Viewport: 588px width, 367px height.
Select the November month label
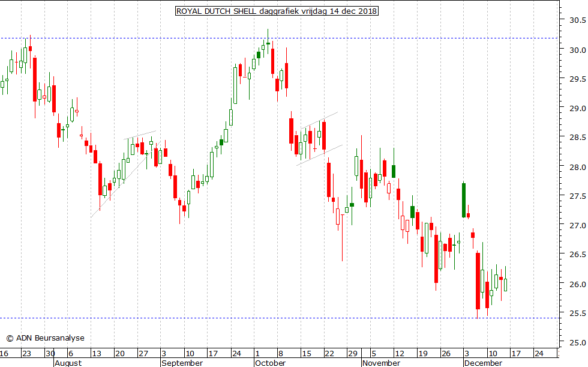(381, 363)
